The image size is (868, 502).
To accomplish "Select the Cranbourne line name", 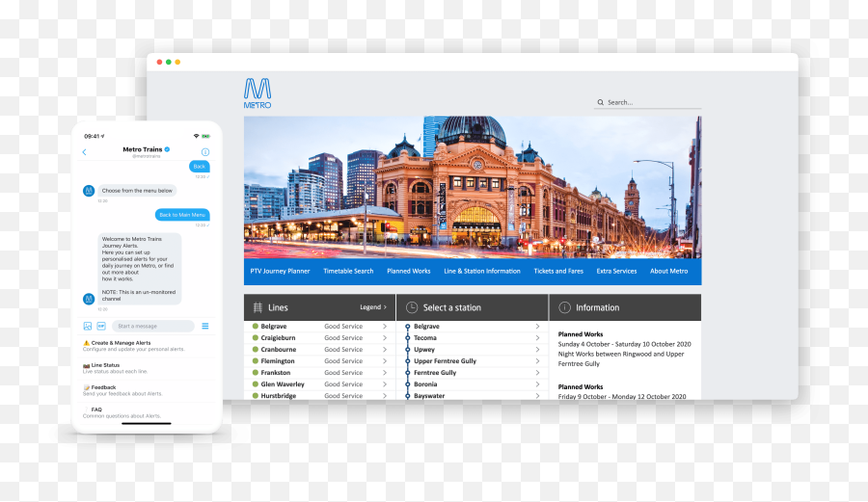I will 279,350.
